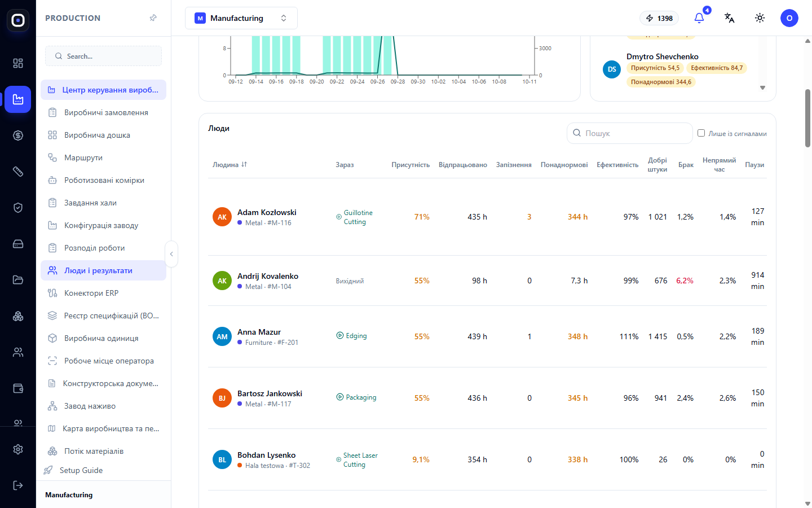Open Потік матеріалів menu item
This screenshot has width=812, height=508.
103,451
